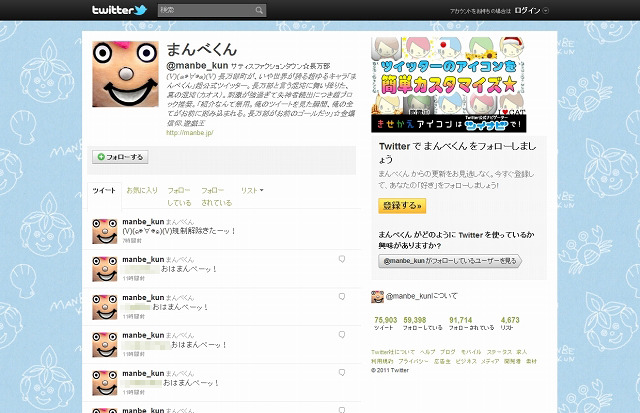Open the Twitter社について footer link
This screenshot has height=413, width=640.
point(393,352)
